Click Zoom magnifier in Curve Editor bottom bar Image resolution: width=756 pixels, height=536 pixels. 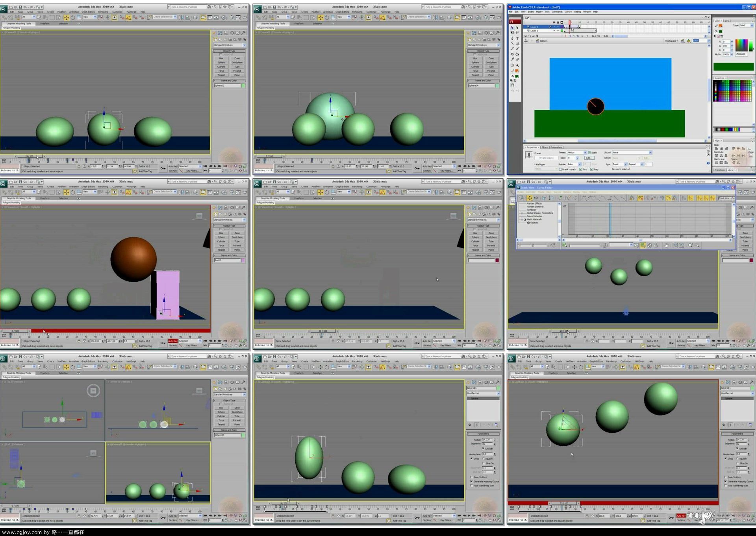point(690,245)
